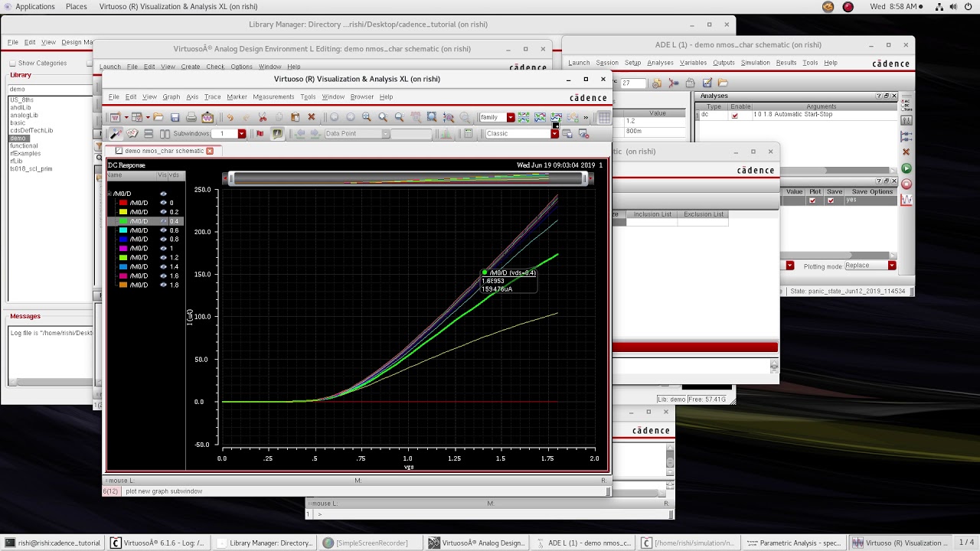The height and width of the screenshot is (551, 980).
Task: Click the first new-window icon in Visualization toolbar
Action: coord(115,117)
